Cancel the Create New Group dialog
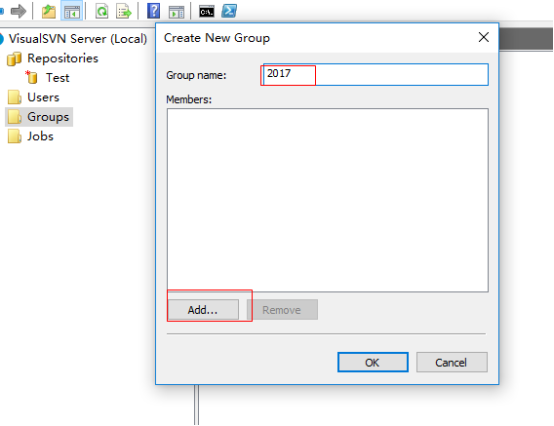Image resolution: width=554 pixels, height=426 pixels. pyautogui.click(x=452, y=362)
